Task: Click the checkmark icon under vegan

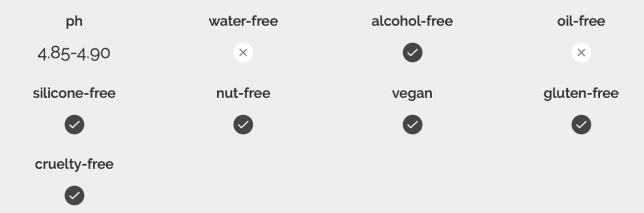Action: (412, 124)
